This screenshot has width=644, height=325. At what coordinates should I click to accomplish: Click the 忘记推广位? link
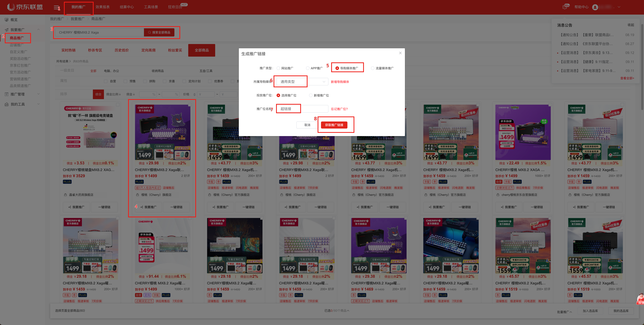point(339,109)
